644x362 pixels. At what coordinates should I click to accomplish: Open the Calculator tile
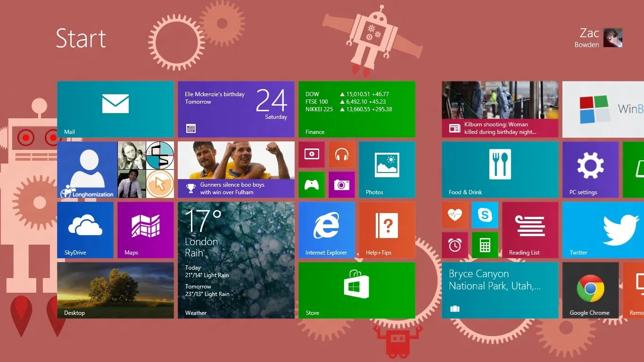[485, 245]
